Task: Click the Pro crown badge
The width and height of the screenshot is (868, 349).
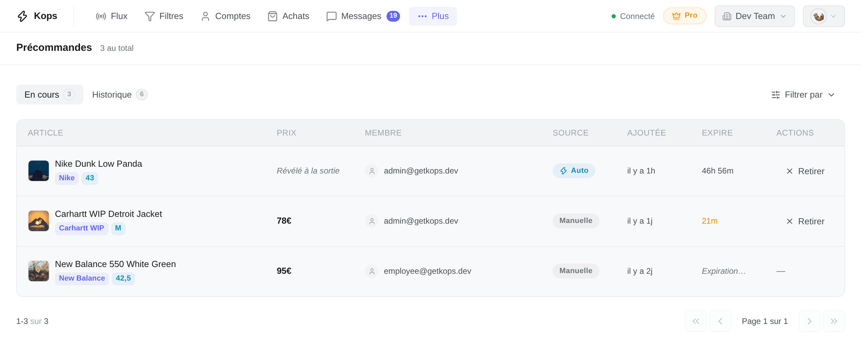Action: [685, 16]
